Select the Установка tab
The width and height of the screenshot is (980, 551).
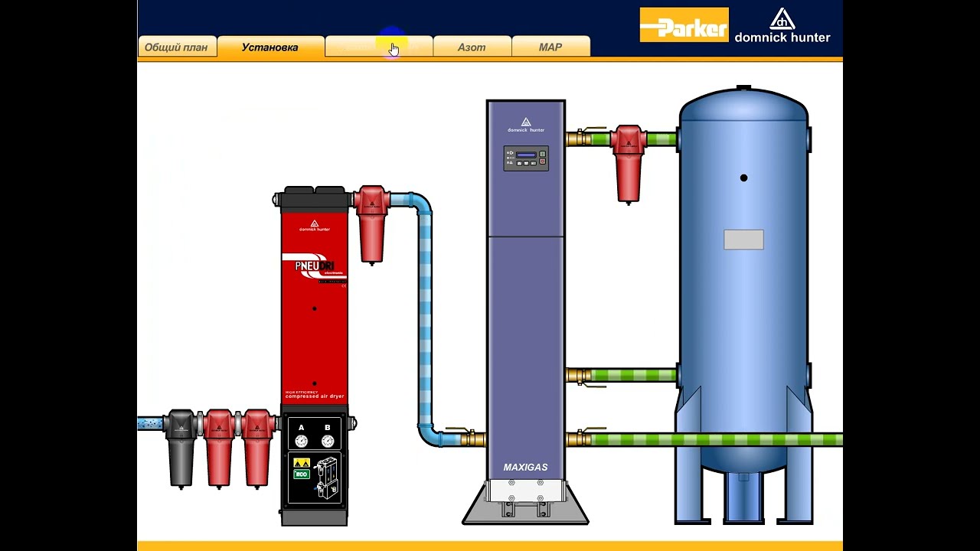[x=270, y=47]
